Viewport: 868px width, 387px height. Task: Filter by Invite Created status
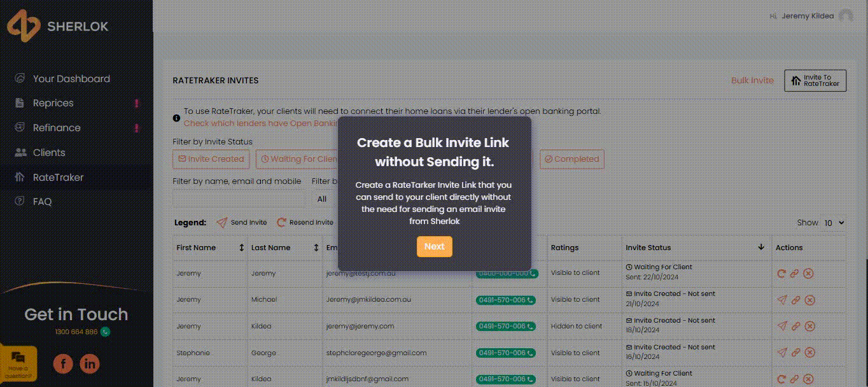(211, 159)
